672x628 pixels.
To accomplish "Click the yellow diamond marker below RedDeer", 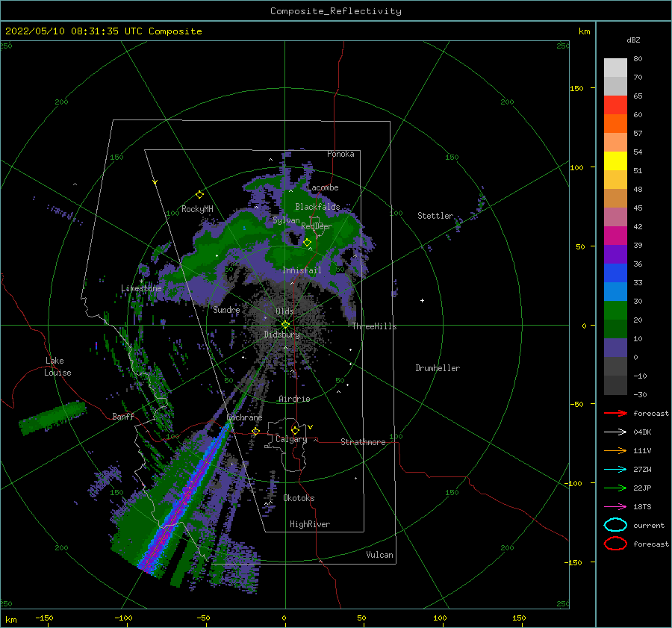I will point(307,243).
